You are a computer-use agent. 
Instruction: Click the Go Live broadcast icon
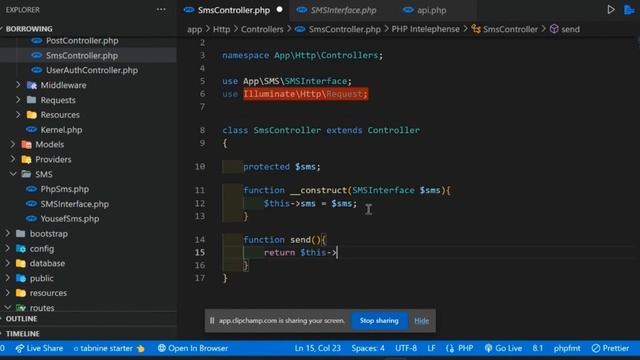click(488, 348)
